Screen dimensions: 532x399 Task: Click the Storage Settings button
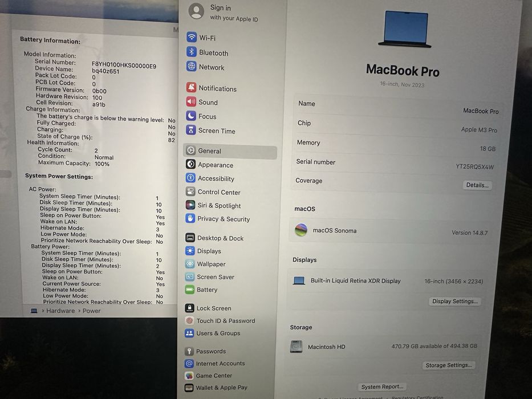(x=449, y=365)
